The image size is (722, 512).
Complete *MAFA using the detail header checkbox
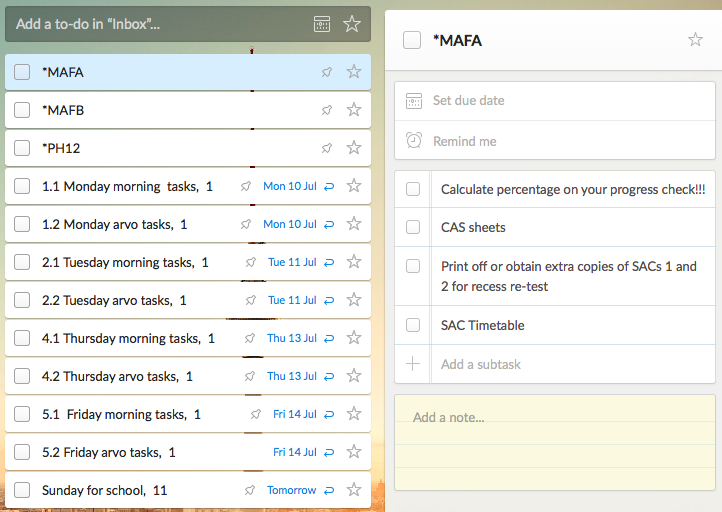[412, 40]
